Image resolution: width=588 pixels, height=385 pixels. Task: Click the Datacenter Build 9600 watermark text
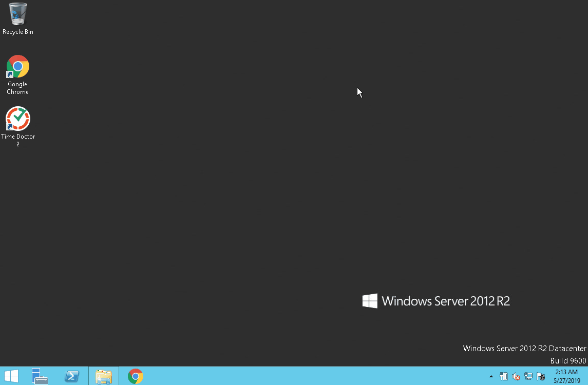tap(524, 354)
